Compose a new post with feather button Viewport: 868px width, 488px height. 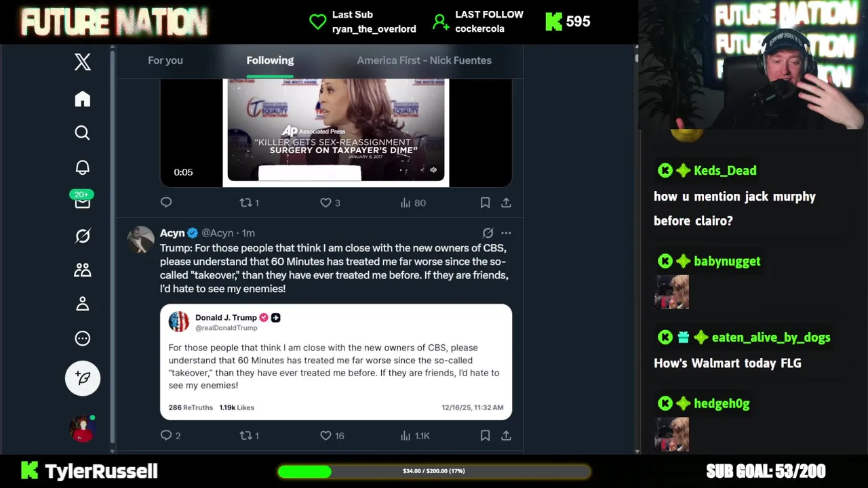pos(83,378)
